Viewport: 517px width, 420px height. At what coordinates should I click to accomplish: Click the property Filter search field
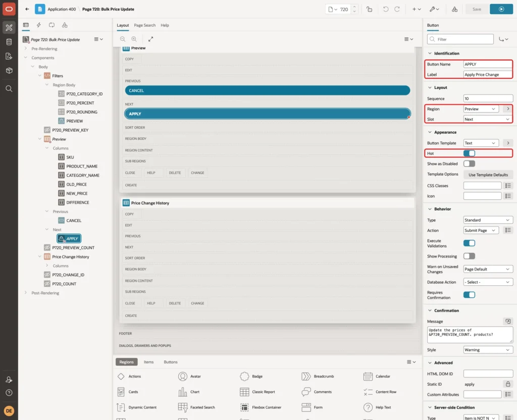tap(460, 39)
